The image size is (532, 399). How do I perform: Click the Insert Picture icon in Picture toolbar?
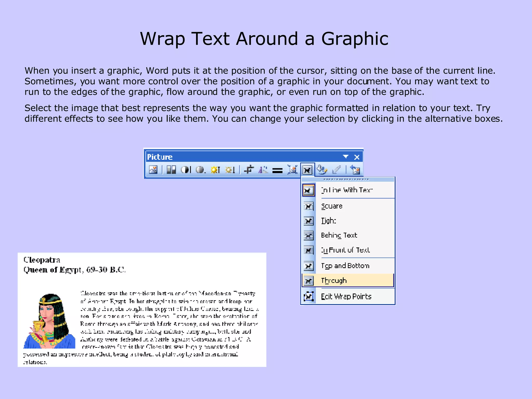(x=153, y=170)
